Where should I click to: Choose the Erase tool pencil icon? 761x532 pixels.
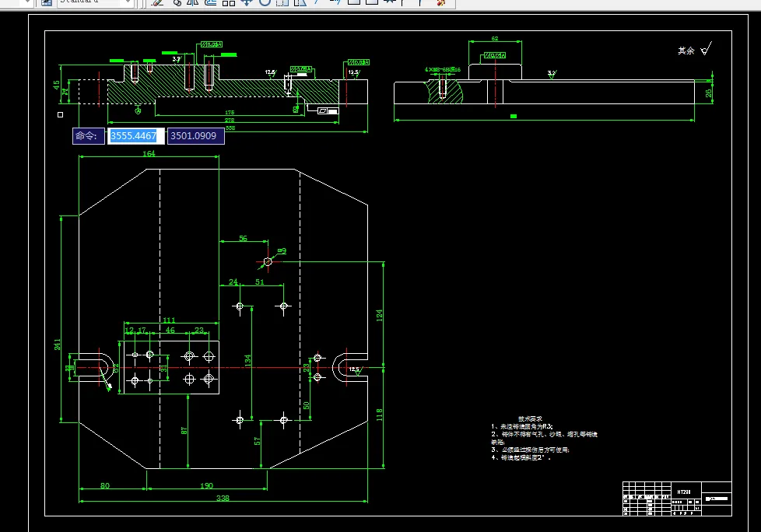pos(157,2)
